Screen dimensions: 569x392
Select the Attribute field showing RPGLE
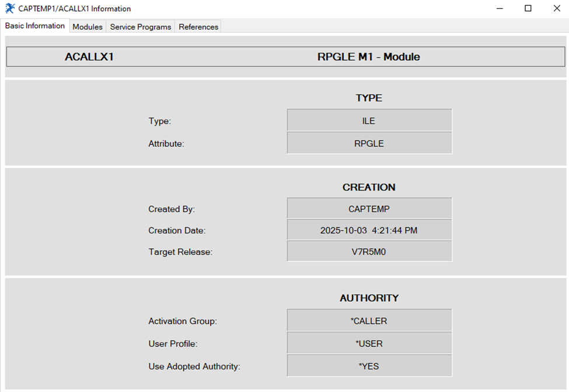tap(369, 143)
